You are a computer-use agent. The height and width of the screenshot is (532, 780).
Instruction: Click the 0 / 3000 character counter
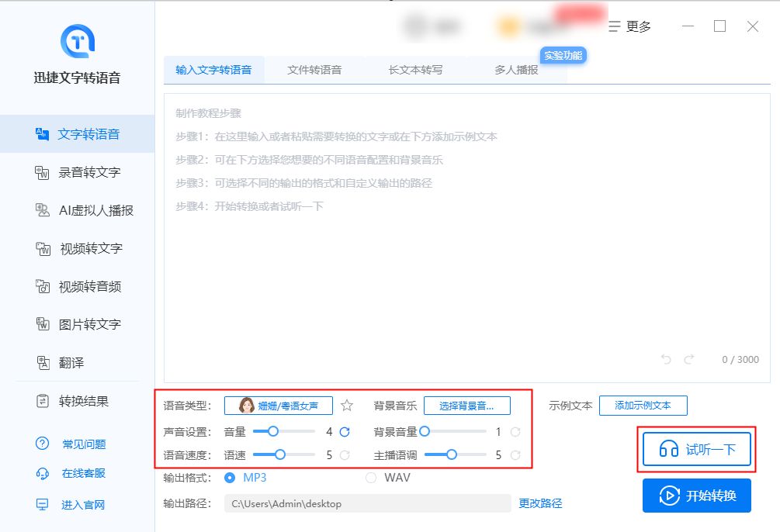pyautogui.click(x=740, y=360)
